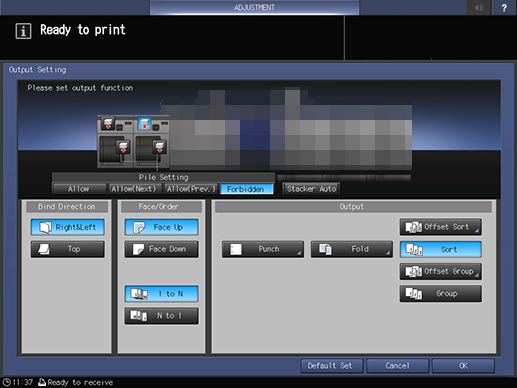Select N to 1 page order
Screen dimensions: 517x388
162,316
